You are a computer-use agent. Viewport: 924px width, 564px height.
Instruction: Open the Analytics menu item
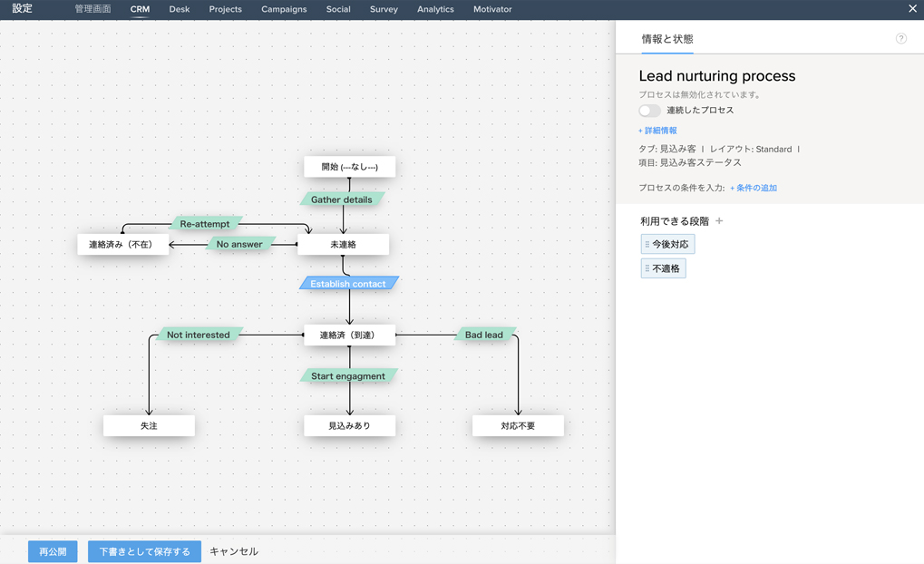point(435,9)
